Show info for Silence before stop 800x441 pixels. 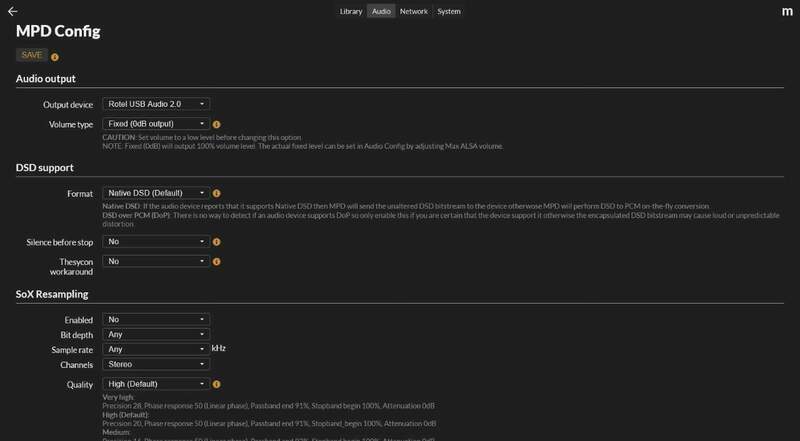(x=217, y=242)
